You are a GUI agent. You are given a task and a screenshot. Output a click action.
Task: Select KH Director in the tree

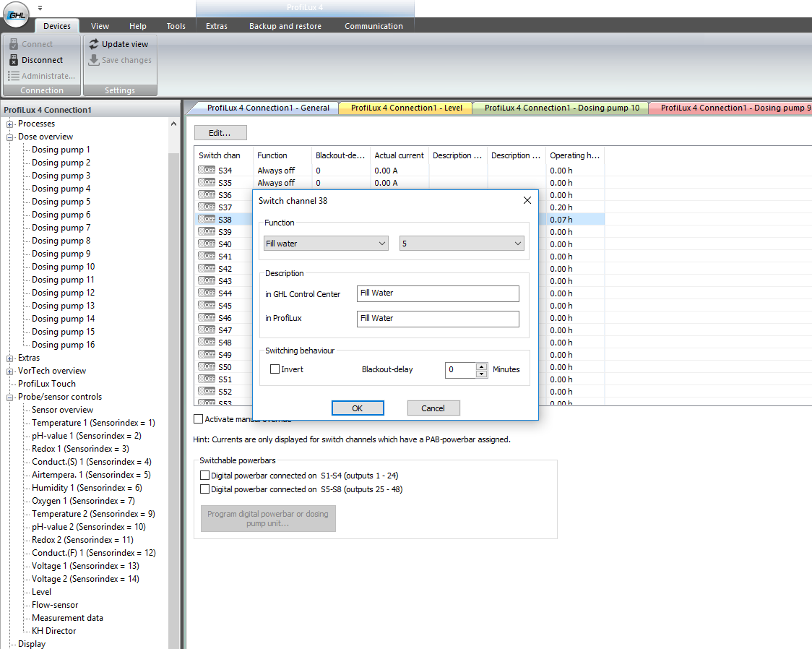[x=54, y=631]
